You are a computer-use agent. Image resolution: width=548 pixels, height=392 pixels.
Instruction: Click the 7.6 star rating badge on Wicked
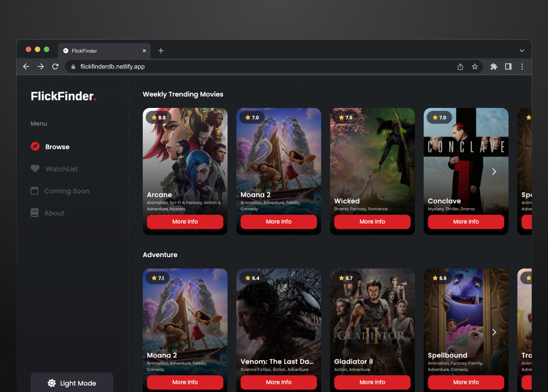(x=346, y=118)
